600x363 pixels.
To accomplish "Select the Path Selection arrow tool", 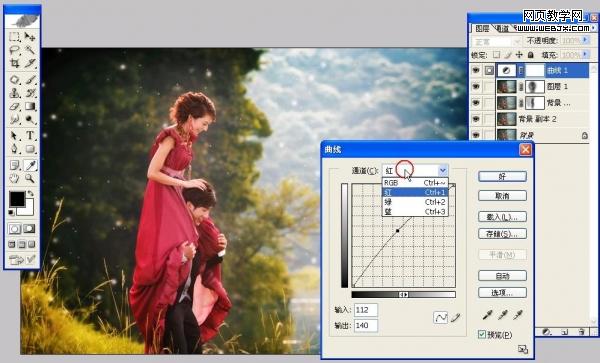I will (15, 135).
